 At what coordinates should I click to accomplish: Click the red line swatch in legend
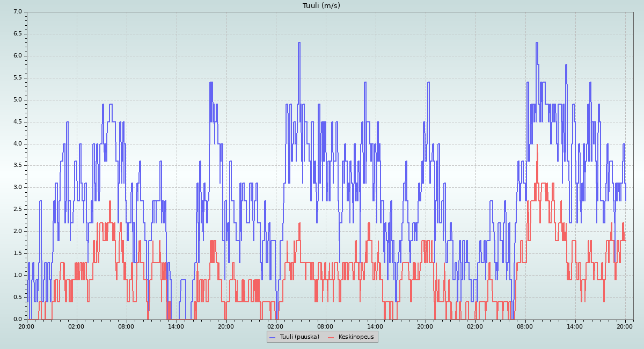[331, 337]
